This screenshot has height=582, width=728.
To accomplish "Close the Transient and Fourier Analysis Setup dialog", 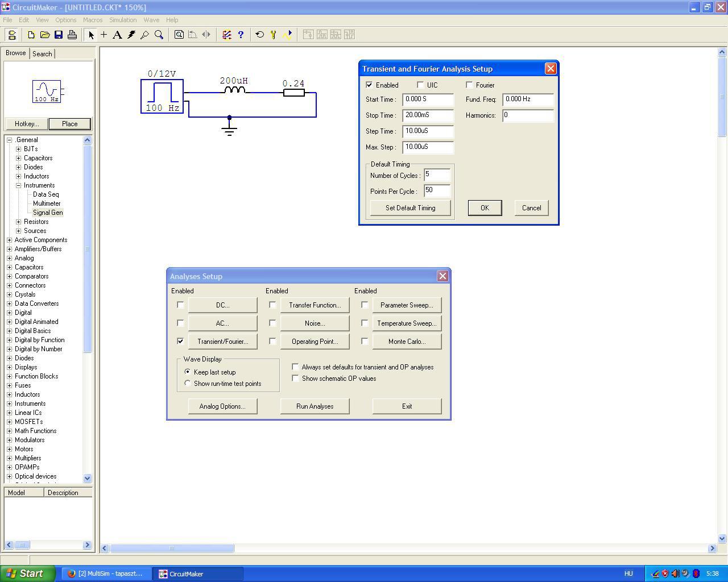I will pyautogui.click(x=551, y=69).
